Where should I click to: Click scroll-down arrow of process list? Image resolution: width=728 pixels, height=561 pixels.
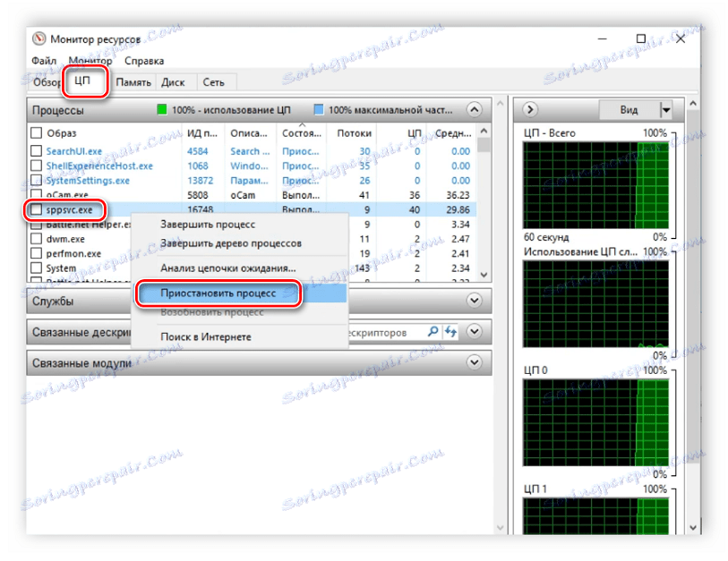tap(484, 275)
